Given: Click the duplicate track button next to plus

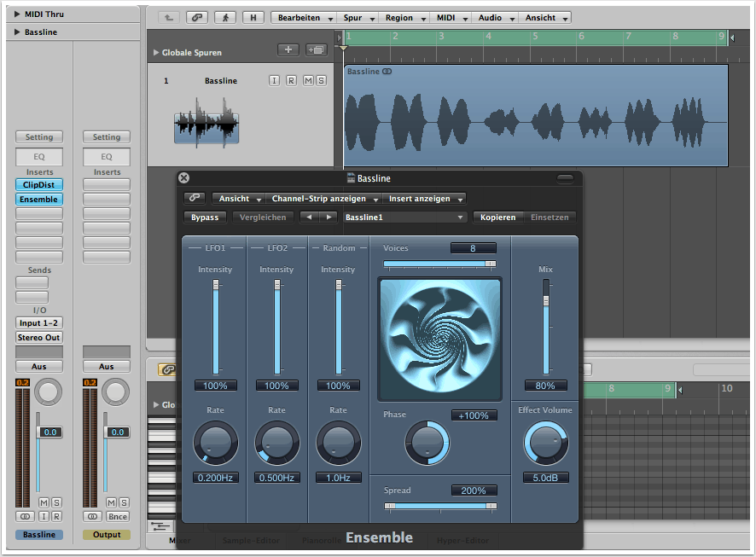Looking at the screenshot, I should tap(316, 50).
